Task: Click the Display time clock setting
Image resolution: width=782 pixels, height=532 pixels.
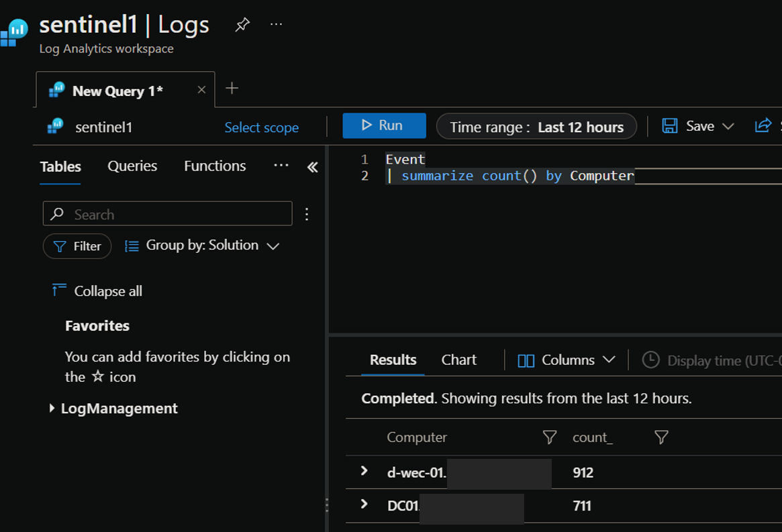Action: click(712, 360)
